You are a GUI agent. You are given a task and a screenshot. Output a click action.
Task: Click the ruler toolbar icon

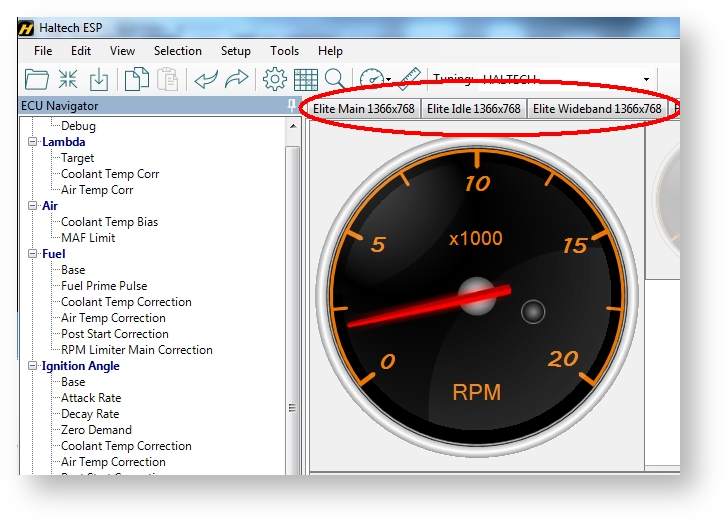pyautogui.click(x=409, y=78)
